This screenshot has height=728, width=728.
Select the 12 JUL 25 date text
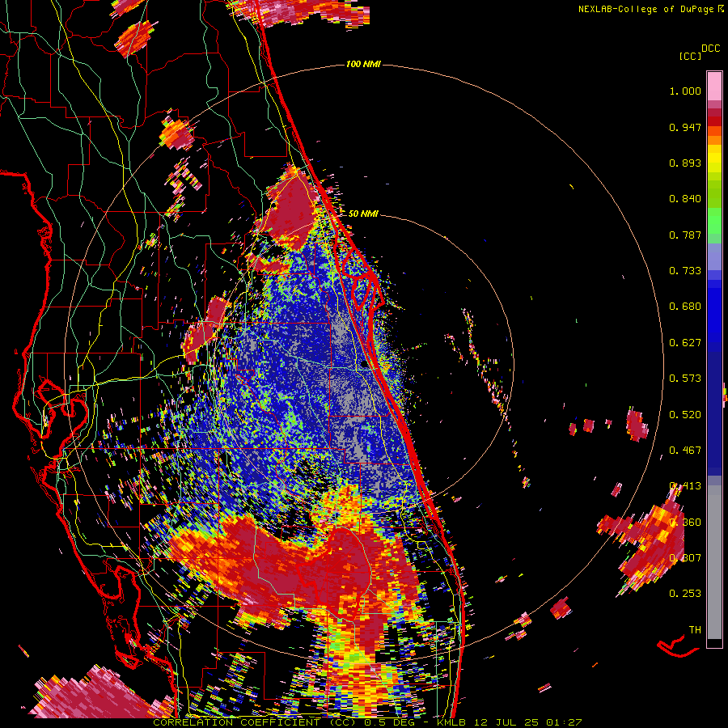tap(506, 722)
